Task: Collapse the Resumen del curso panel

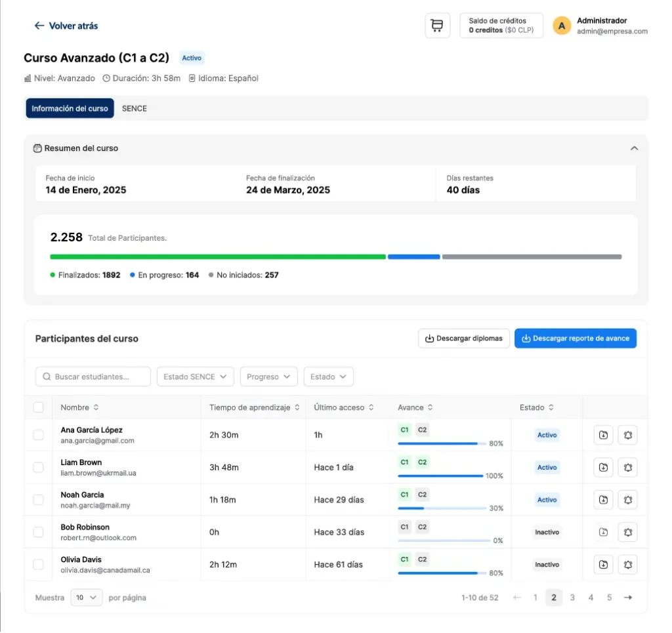Action: [634, 148]
